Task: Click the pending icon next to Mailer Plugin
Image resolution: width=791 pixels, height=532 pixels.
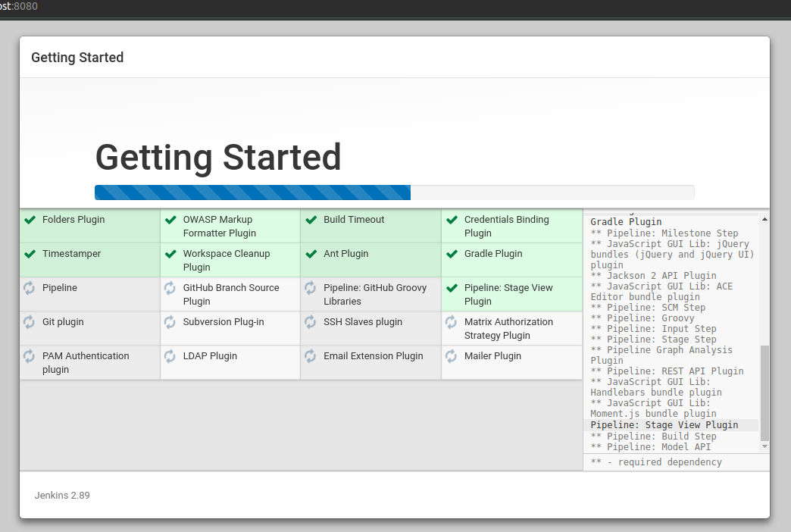Action: pos(451,356)
